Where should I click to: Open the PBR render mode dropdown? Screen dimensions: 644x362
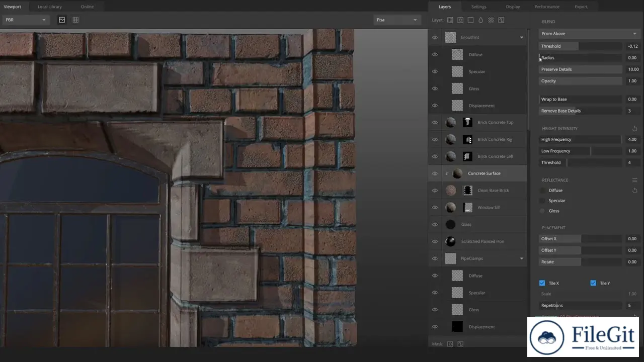click(x=26, y=20)
